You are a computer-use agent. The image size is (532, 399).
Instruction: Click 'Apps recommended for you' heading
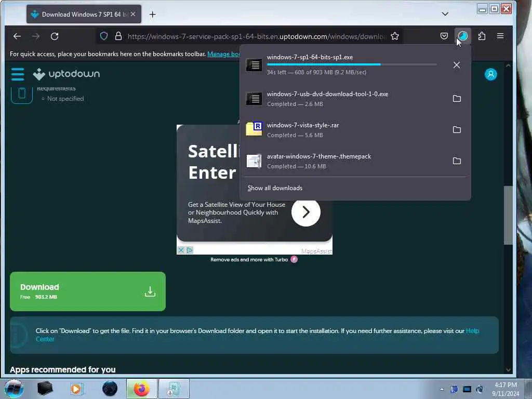coord(63,369)
